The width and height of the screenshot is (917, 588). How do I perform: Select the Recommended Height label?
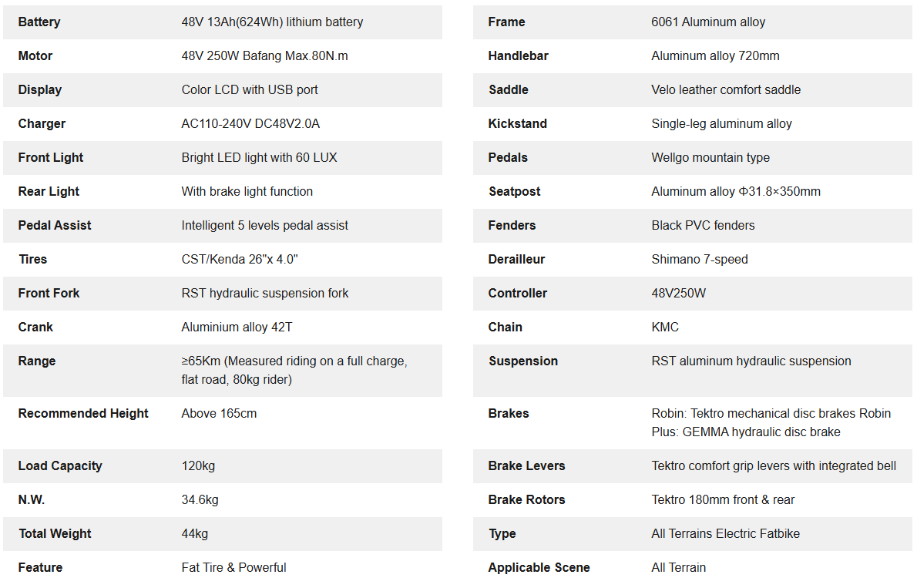(83, 413)
